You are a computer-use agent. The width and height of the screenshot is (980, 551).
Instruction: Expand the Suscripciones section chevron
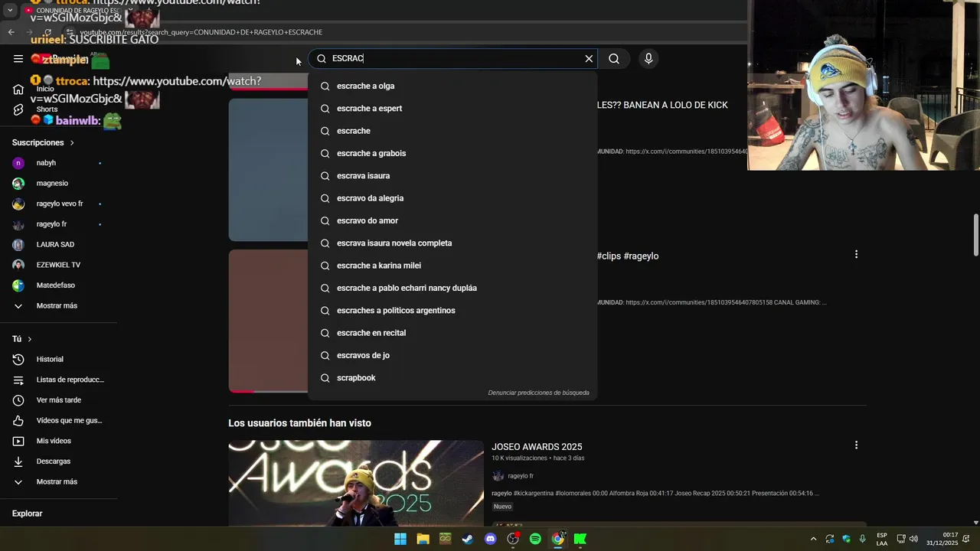(72, 143)
